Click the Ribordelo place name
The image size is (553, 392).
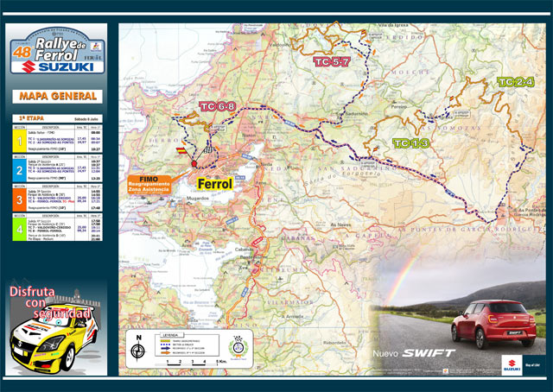point(334,343)
